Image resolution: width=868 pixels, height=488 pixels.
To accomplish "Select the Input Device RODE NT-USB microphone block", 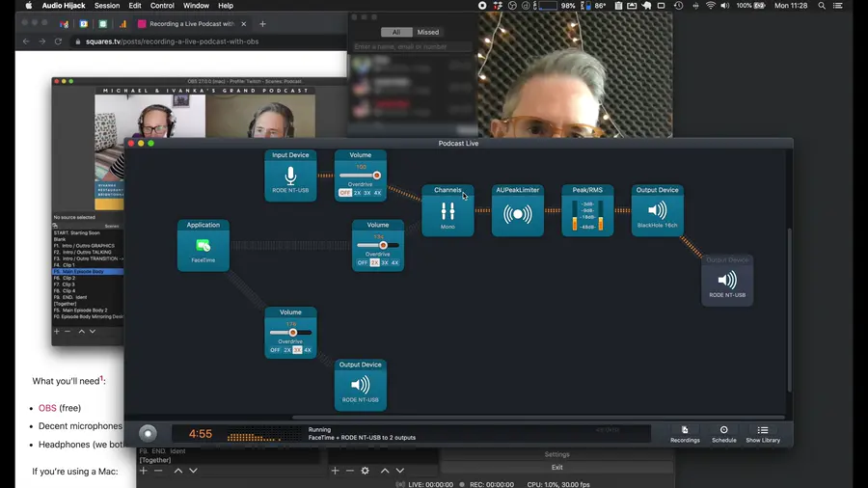I will click(x=290, y=176).
